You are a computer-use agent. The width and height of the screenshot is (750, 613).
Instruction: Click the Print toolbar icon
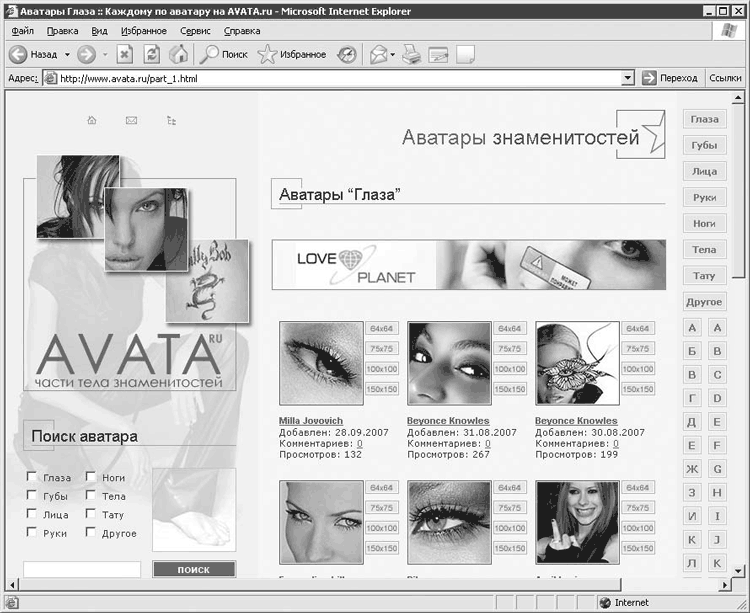[x=411, y=54]
